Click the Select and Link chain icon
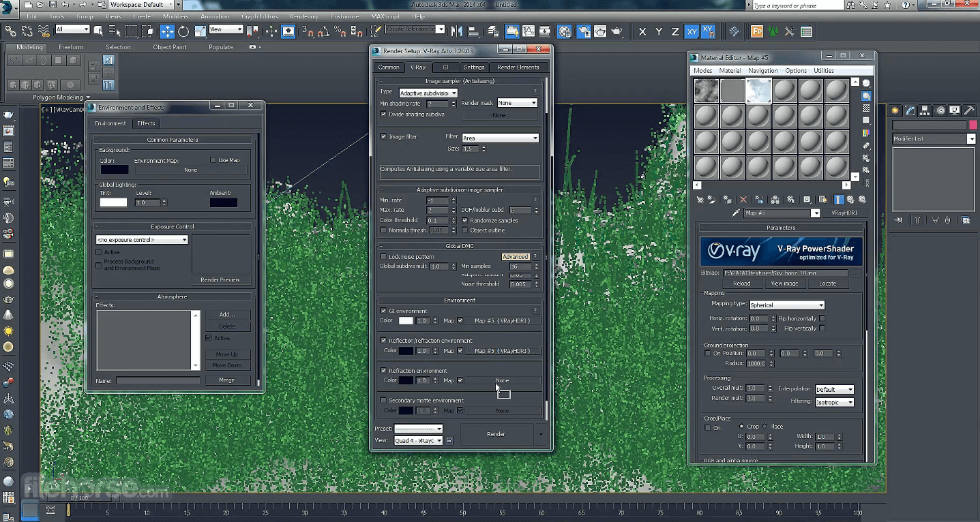This screenshot has height=522, width=980. coord(11,31)
